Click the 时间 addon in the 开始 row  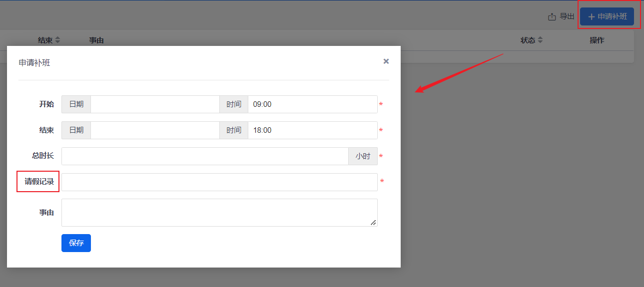(x=234, y=104)
